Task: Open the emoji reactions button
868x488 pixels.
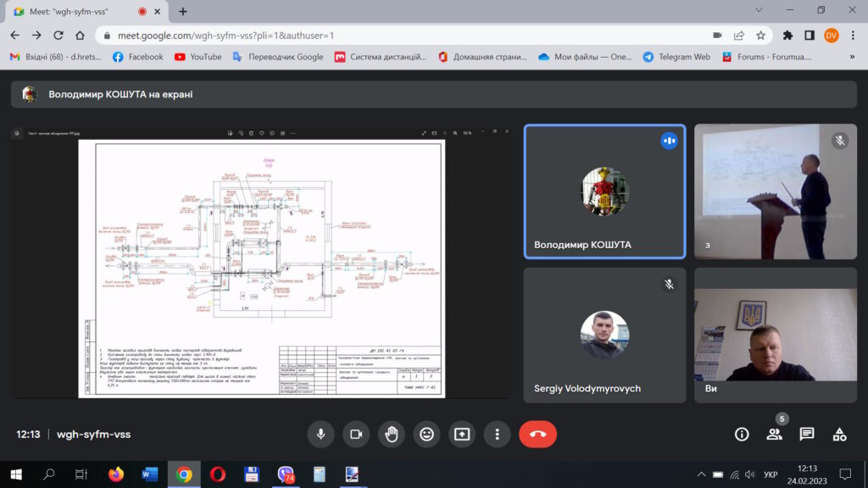Action: (x=427, y=435)
